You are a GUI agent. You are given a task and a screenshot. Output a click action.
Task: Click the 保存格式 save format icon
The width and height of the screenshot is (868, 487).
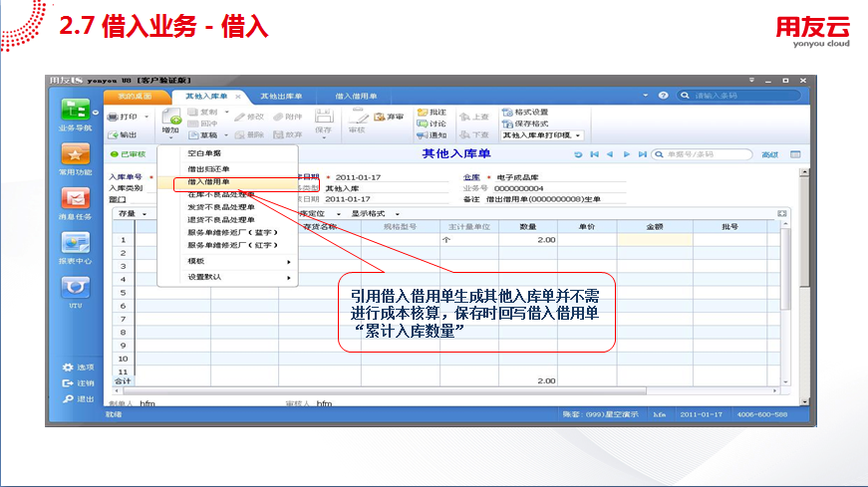507,123
